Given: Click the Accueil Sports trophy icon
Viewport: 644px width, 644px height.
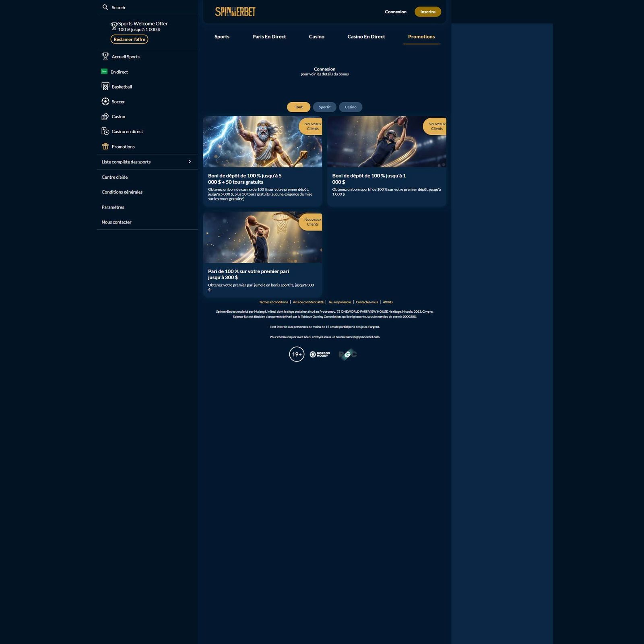Looking at the screenshot, I should click(105, 56).
